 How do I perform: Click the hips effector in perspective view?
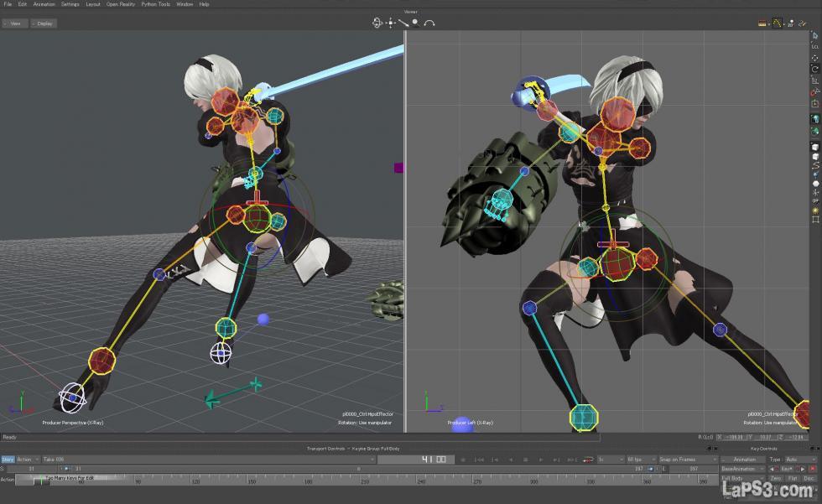coord(258,218)
